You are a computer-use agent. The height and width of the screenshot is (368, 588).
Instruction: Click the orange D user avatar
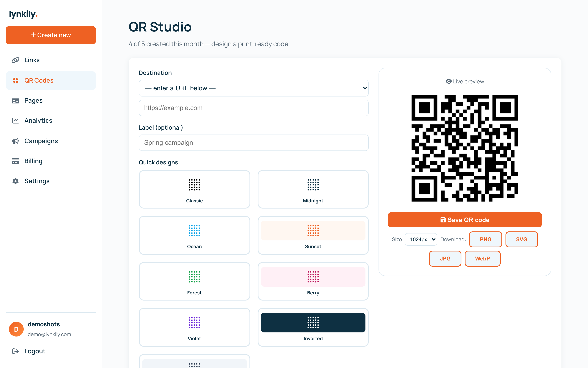point(16,329)
